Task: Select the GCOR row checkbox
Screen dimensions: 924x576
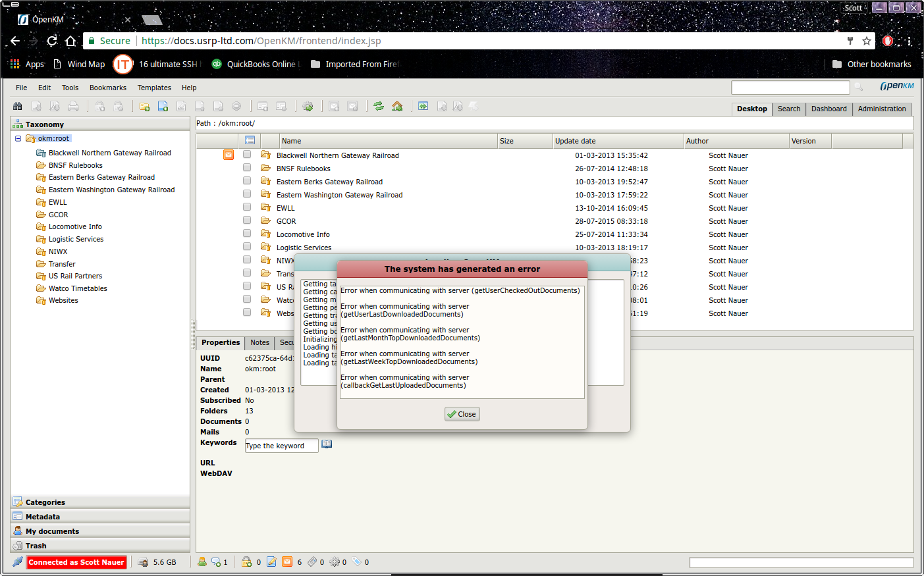Action: 247,221
